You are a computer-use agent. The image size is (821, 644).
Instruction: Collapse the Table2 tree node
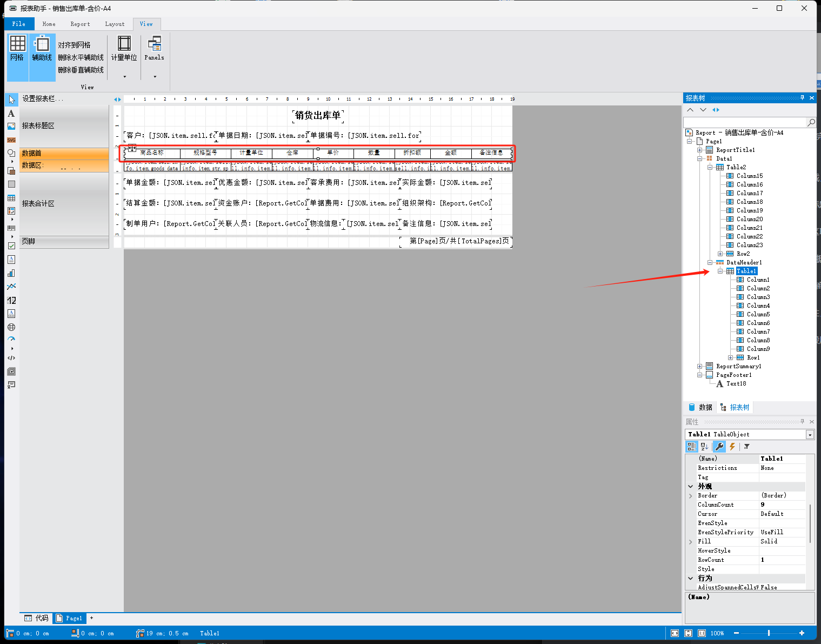(x=710, y=167)
